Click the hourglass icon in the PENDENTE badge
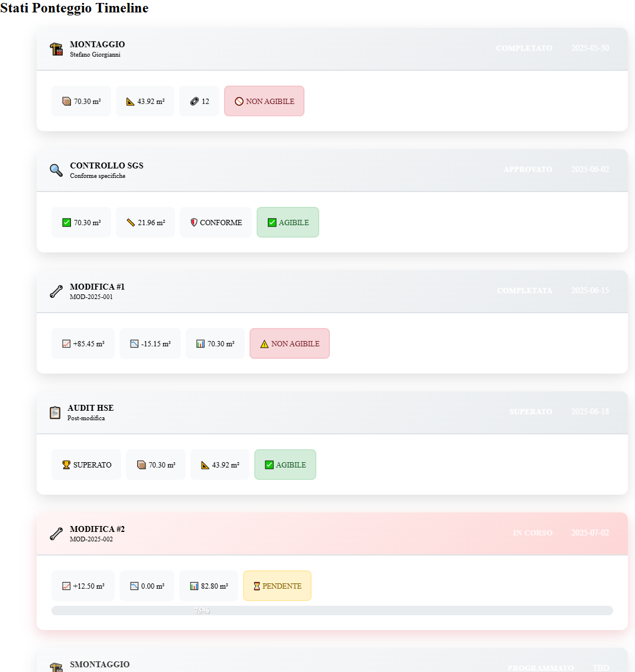This screenshot has height=672, width=635. [x=257, y=586]
